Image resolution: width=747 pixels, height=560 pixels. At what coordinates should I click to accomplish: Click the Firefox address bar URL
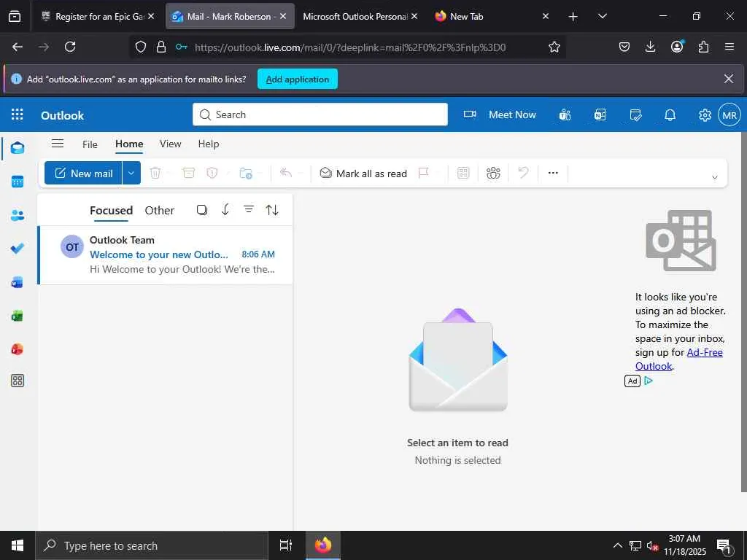coord(350,47)
